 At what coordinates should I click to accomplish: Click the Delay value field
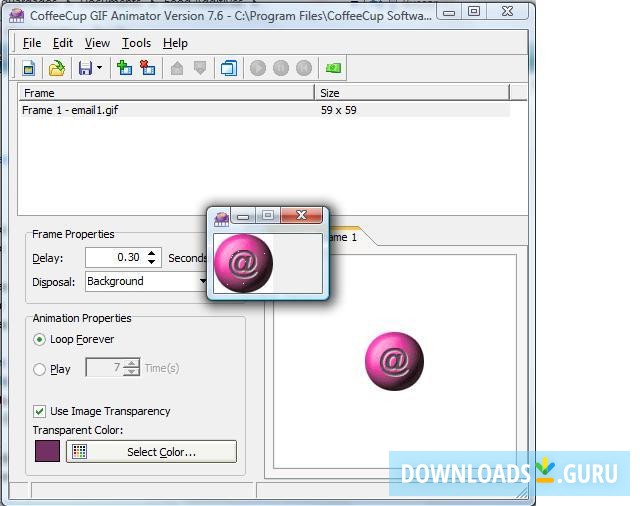115,257
